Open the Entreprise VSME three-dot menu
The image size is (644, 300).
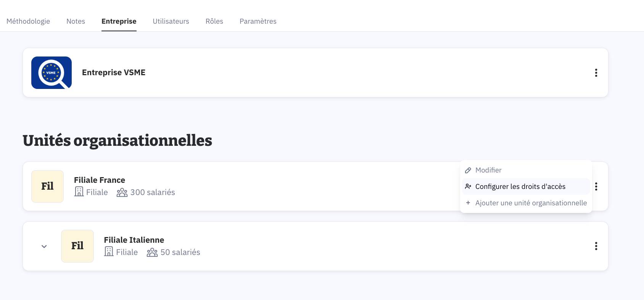click(596, 73)
